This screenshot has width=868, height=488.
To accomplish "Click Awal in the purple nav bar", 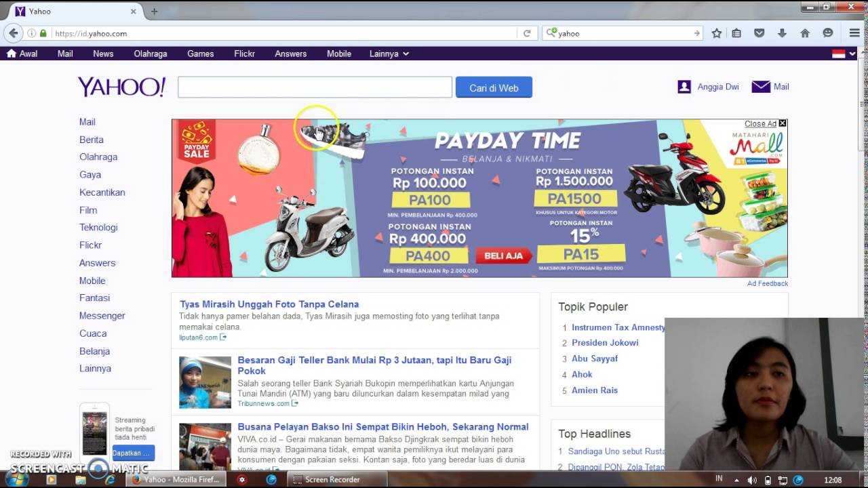I will click(x=22, y=54).
